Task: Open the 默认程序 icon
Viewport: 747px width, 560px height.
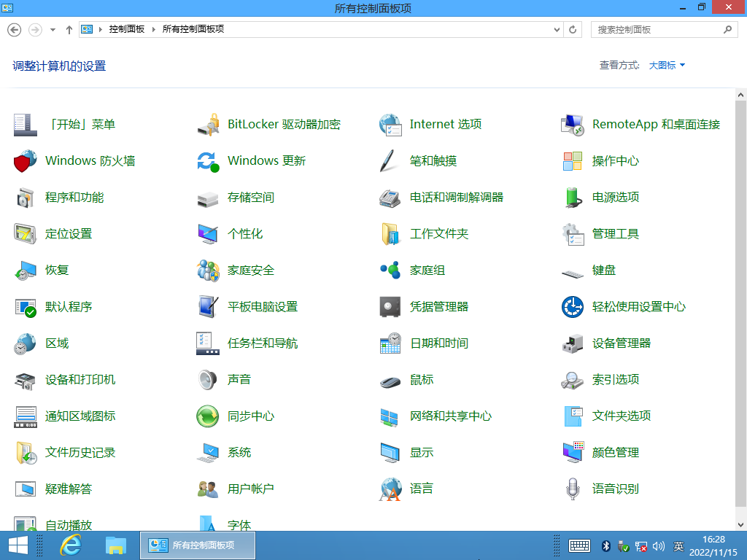Action: 26,307
